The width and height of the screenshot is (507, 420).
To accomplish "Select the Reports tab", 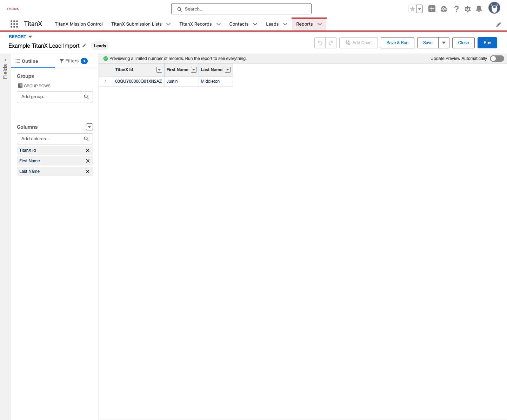I will click(x=304, y=24).
